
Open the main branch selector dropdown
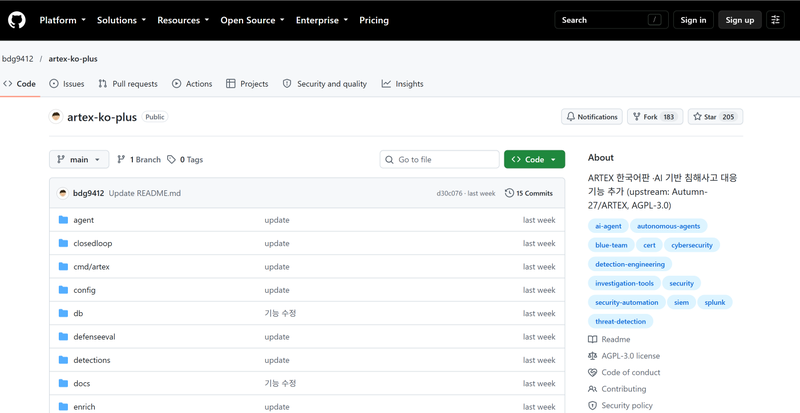[79, 159]
